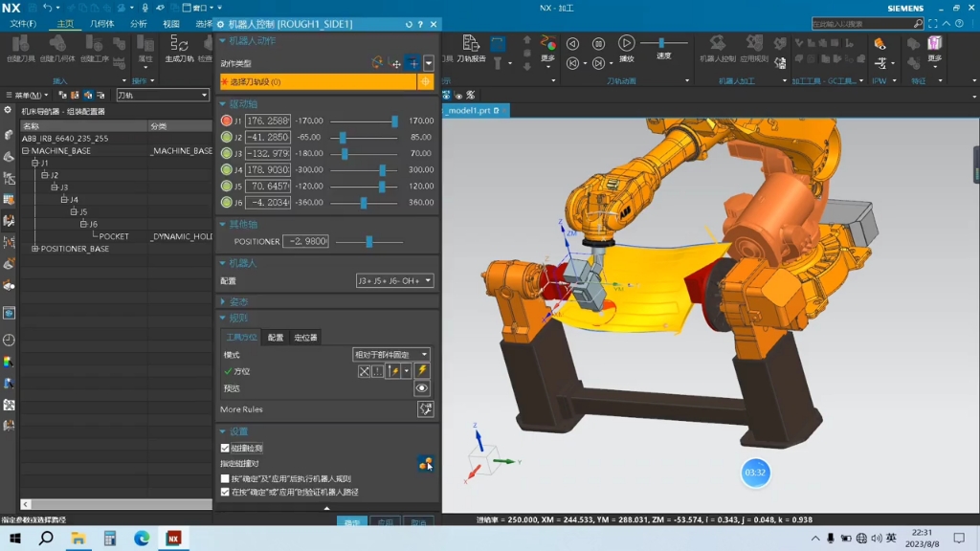The image size is (980, 551).
Task: Select the rotate motion type icon
Action: click(377, 63)
